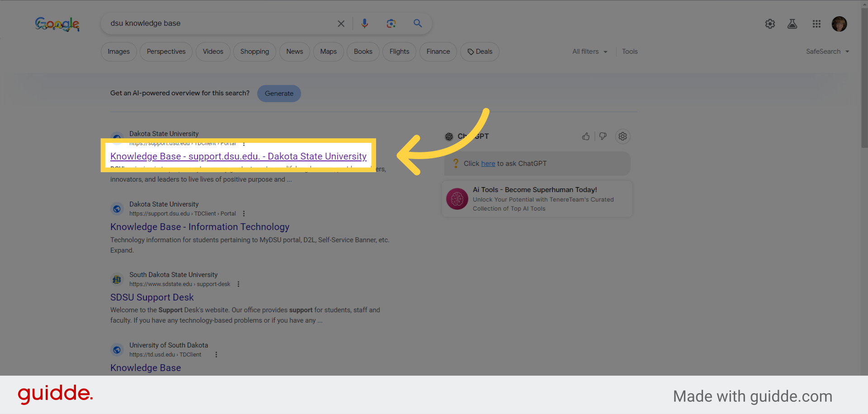Open more options for Information Technology result

[x=244, y=214]
